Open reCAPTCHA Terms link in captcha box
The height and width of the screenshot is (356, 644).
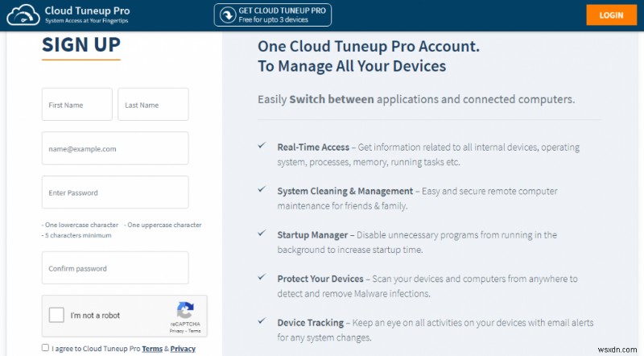point(195,331)
